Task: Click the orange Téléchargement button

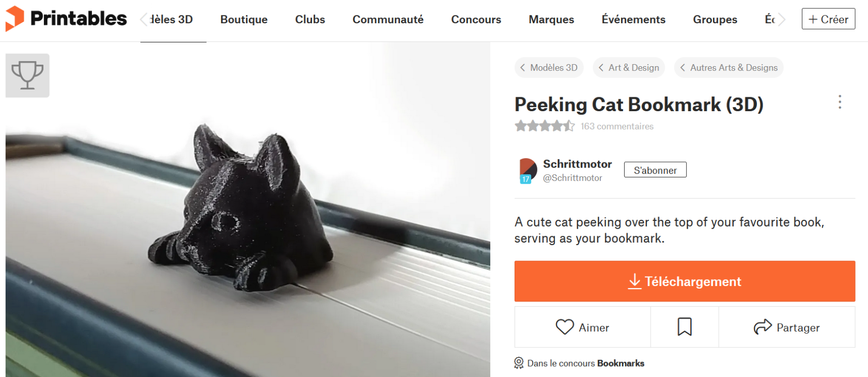Action: pyautogui.click(x=685, y=281)
